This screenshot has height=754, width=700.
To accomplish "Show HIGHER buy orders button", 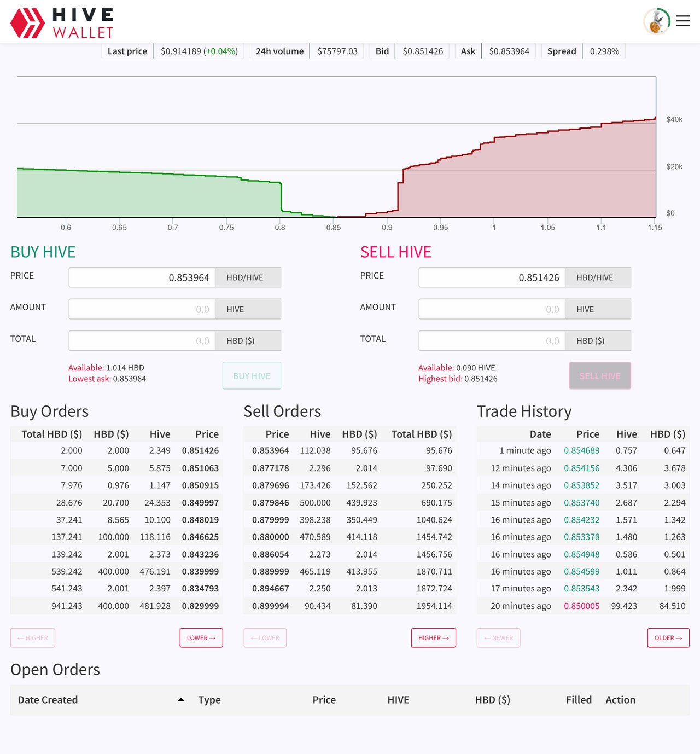I will [x=33, y=638].
